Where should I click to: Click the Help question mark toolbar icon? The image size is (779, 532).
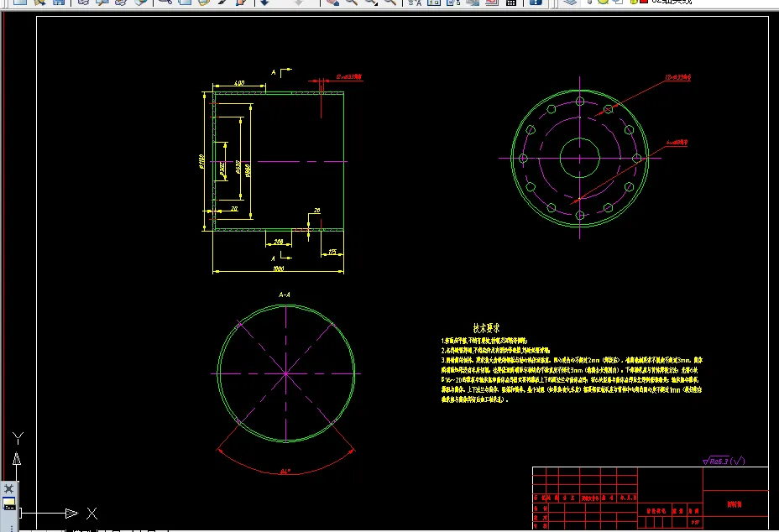(x=536, y=2)
